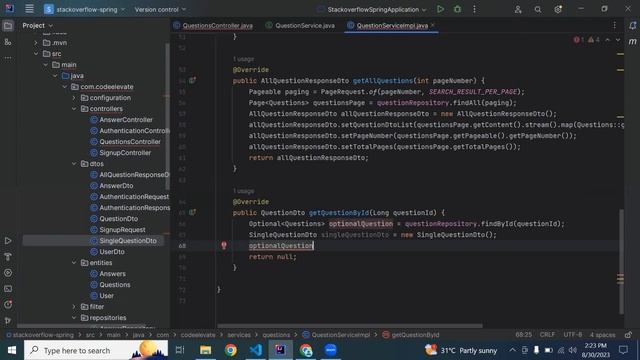Open the main hamburger menu
The image size is (640, 360).
(x=29, y=9)
